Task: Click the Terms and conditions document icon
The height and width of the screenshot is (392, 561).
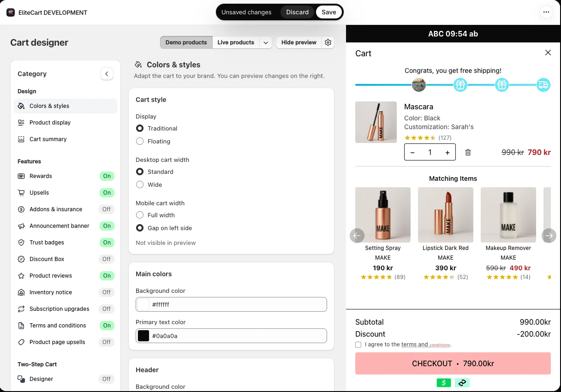Action: click(x=21, y=326)
